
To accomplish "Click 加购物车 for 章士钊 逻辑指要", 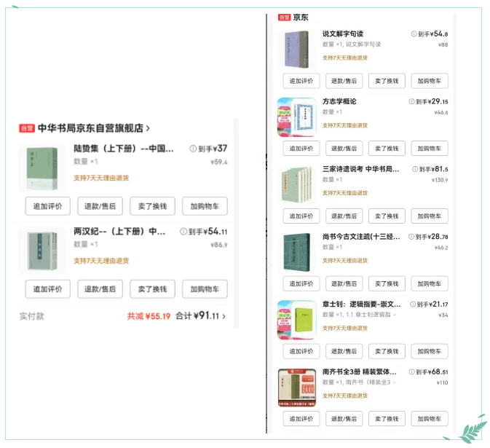I will click(430, 351).
